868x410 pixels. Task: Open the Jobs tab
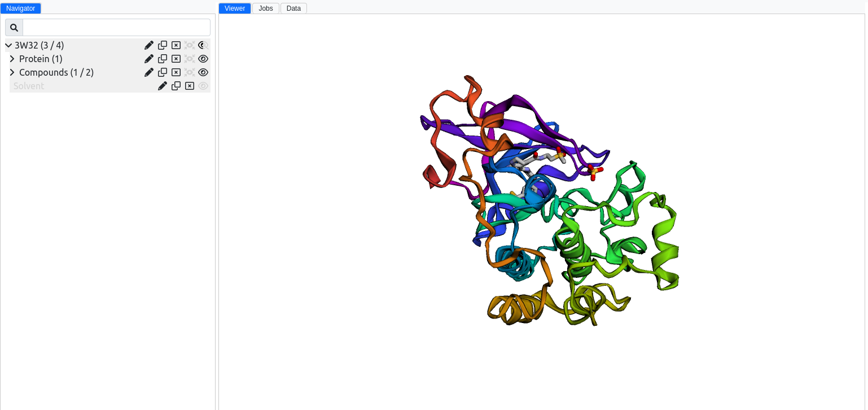click(266, 8)
